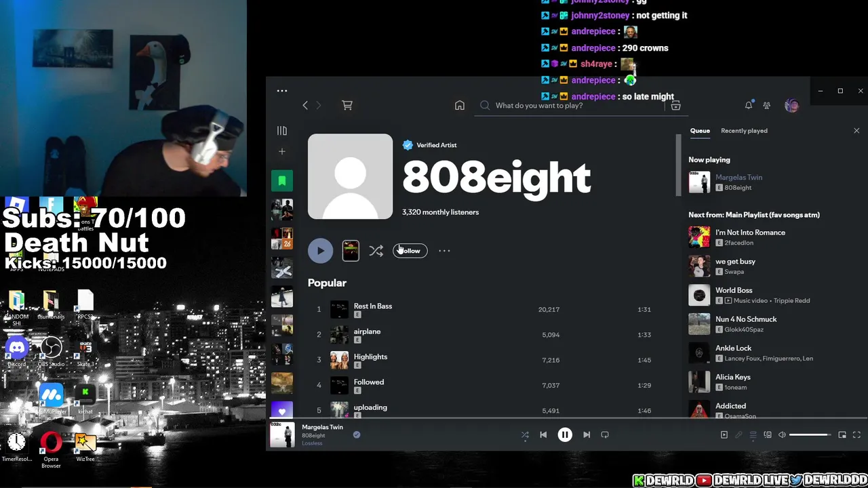Image resolution: width=868 pixels, height=488 pixels.
Task: Open OBS Studio desktop shortcut
Action: (51, 352)
